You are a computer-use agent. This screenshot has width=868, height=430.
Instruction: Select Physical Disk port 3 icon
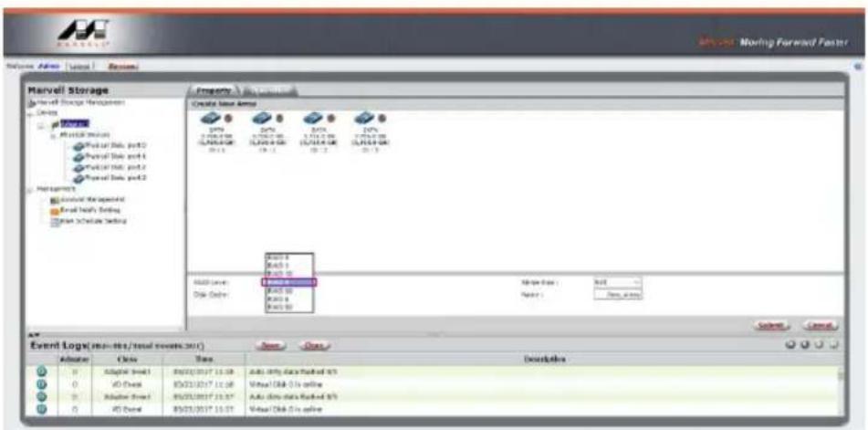[78, 178]
